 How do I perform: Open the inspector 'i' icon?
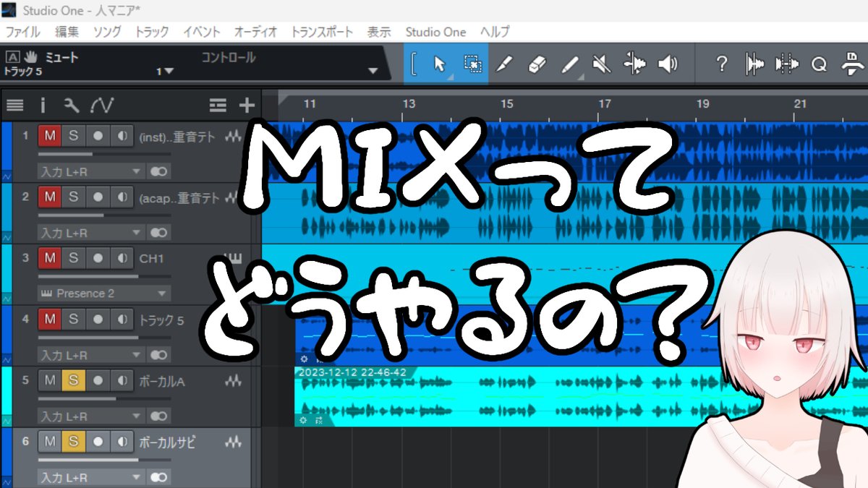(43, 106)
